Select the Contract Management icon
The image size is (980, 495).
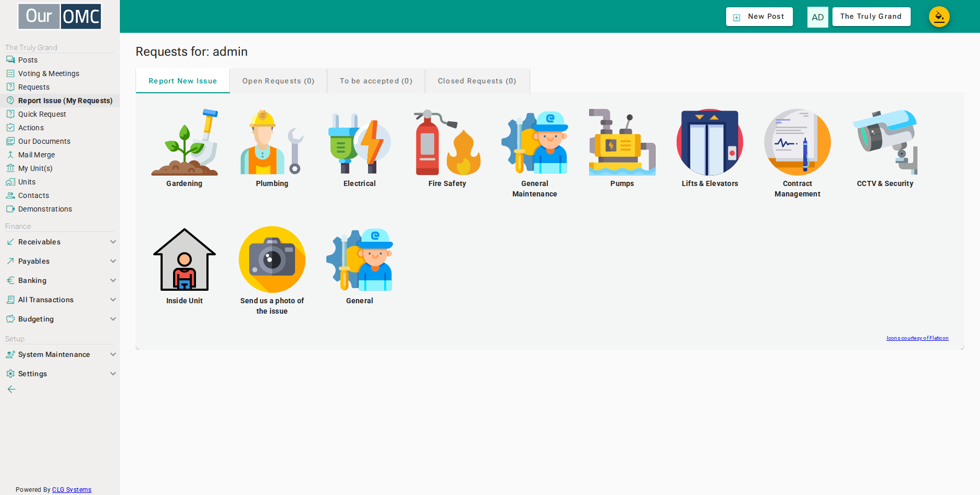798,142
